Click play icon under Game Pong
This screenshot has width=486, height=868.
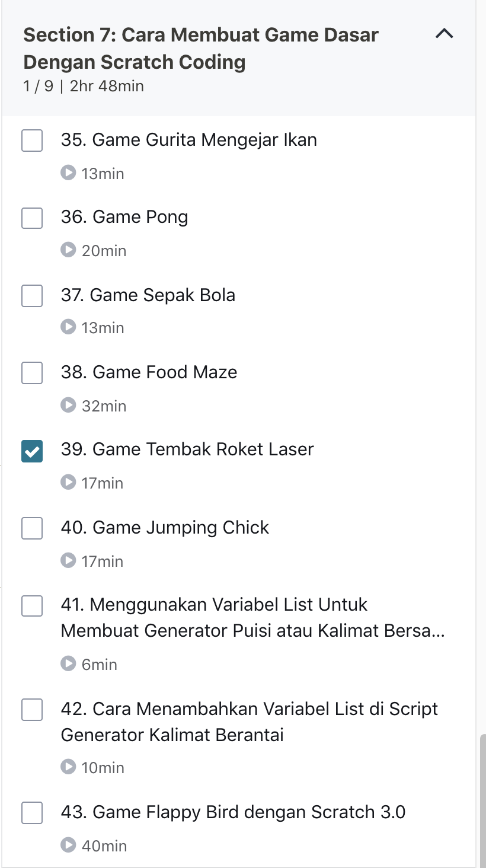point(68,250)
